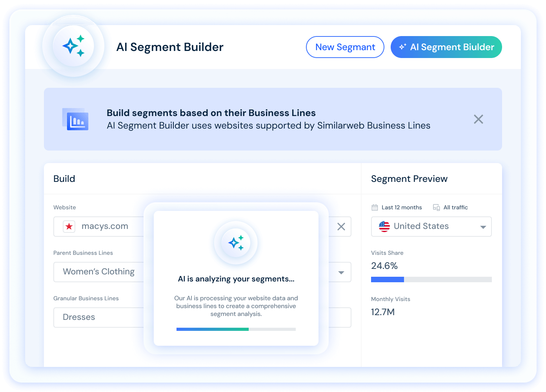Viewport: 546px width, 392px height.
Task: Open the AI Segment Biulder gradient button
Action: tap(446, 47)
